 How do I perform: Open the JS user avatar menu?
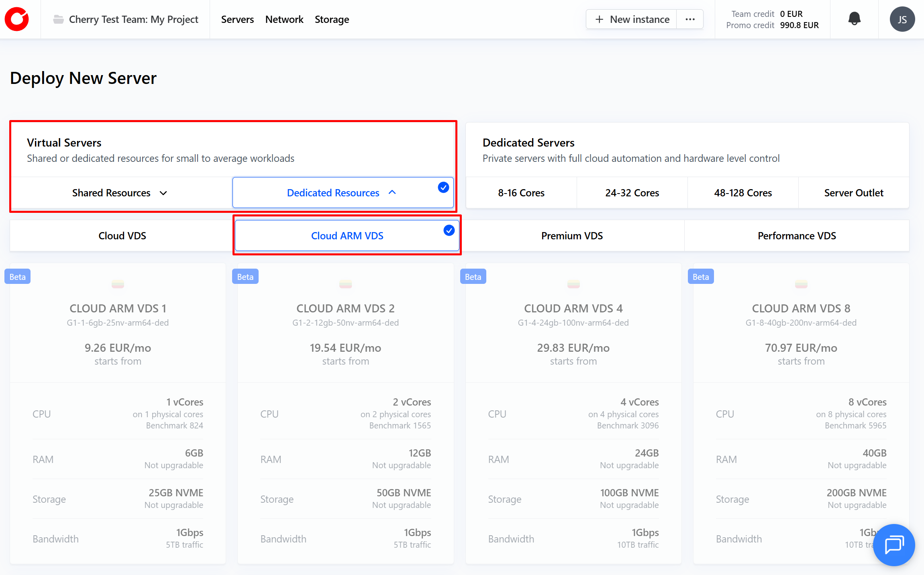[x=902, y=19]
